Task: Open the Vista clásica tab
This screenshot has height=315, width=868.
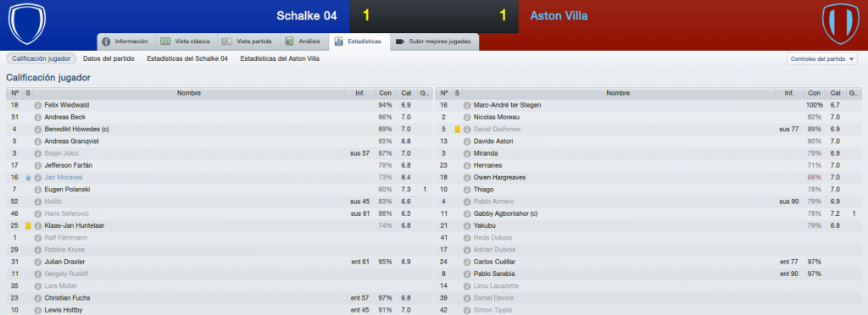Action: tap(186, 41)
